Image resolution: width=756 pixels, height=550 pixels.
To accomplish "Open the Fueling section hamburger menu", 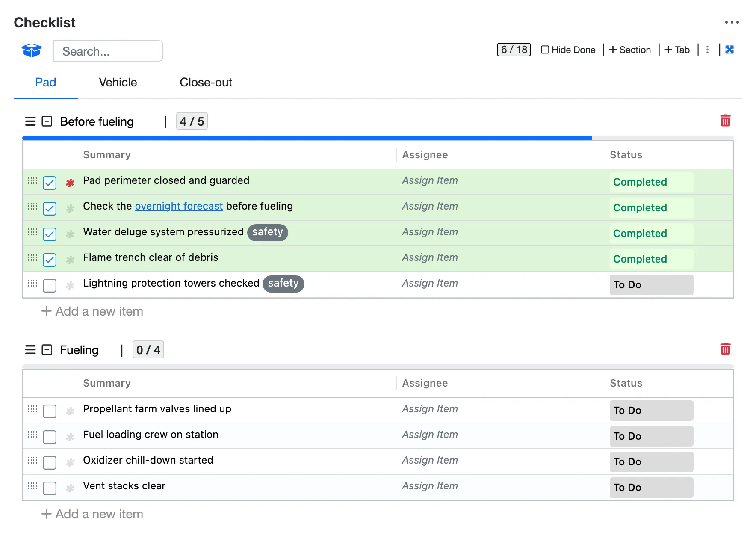I will (x=30, y=350).
